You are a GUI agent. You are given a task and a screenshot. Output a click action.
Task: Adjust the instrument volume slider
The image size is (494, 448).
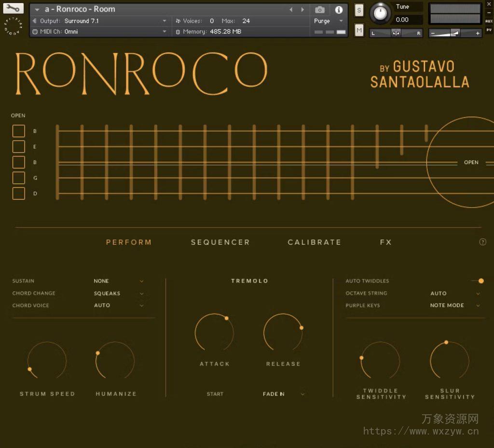[456, 32]
